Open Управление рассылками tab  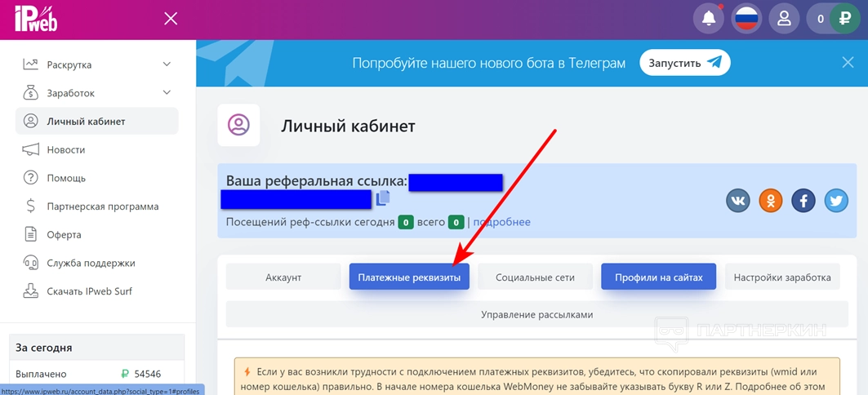tap(537, 314)
